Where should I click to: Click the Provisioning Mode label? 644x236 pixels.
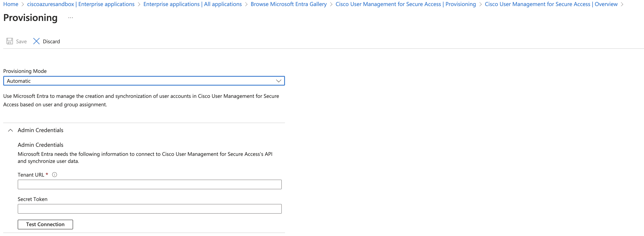click(25, 71)
